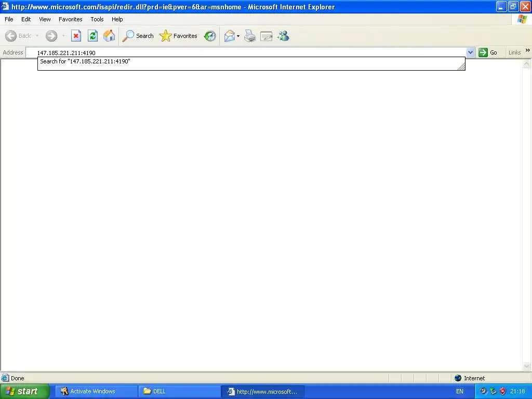Viewport: 532px width, 399px height.
Task: Expand the Forward history dropdown arrow
Action: (x=63, y=36)
